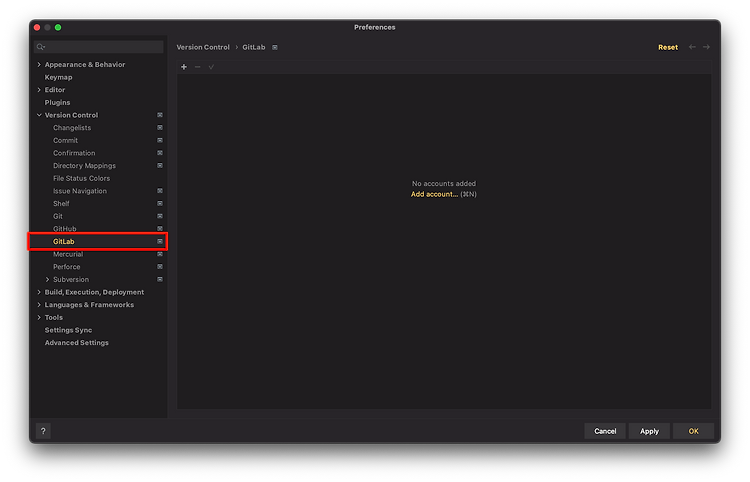Click the plus icon to add account
The height and width of the screenshot is (482, 750).
tap(184, 67)
